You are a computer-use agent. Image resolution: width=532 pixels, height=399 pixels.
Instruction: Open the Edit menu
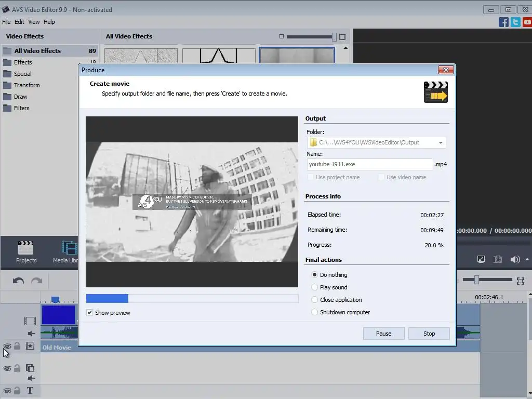[x=19, y=22]
